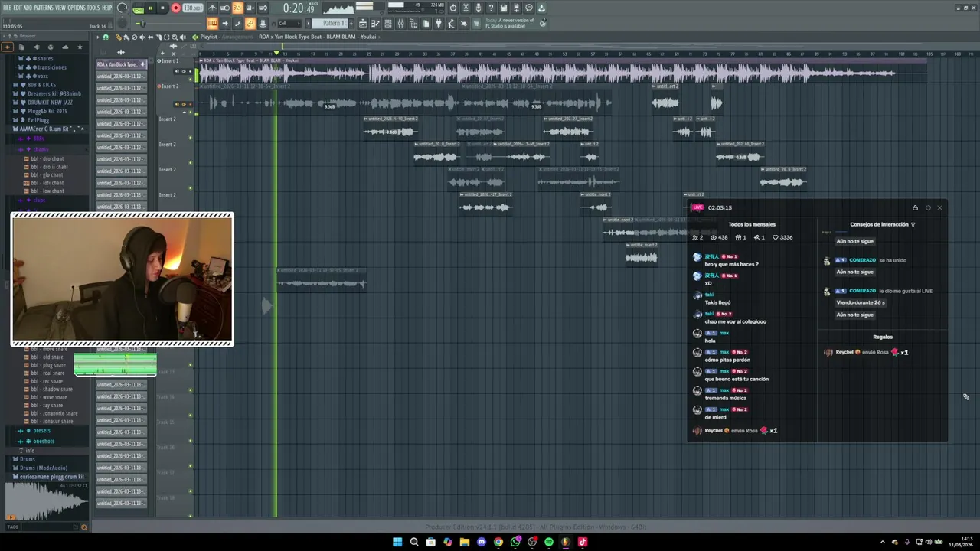Open the OPTIONS menu

77,8
